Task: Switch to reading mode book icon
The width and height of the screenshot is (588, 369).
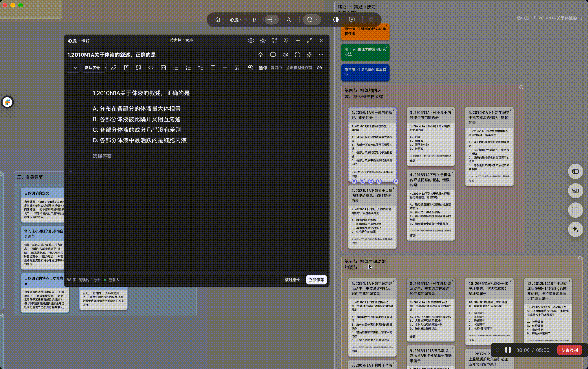Action: [273, 55]
